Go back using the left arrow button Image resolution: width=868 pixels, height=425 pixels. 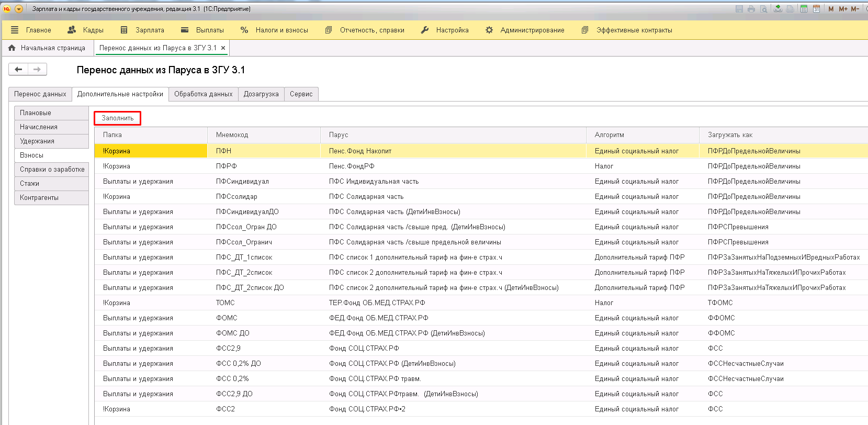click(x=18, y=69)
